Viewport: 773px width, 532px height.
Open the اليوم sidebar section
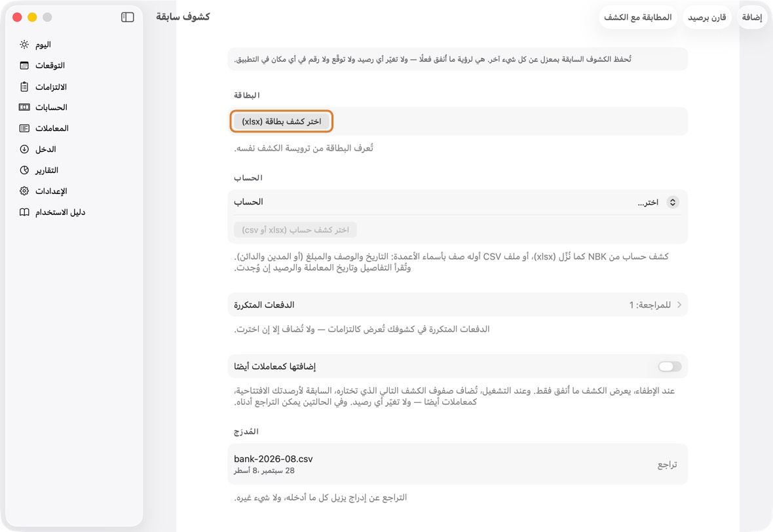[74, 45]
